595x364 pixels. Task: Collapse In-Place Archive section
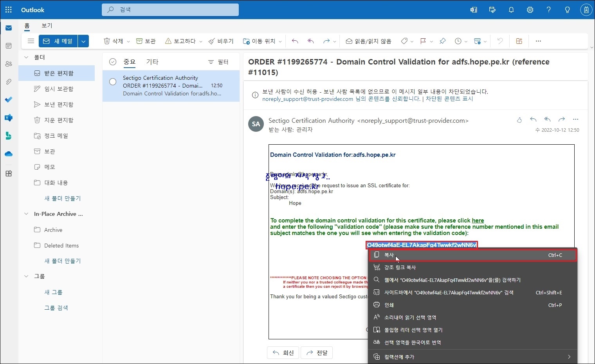point(26,214)
